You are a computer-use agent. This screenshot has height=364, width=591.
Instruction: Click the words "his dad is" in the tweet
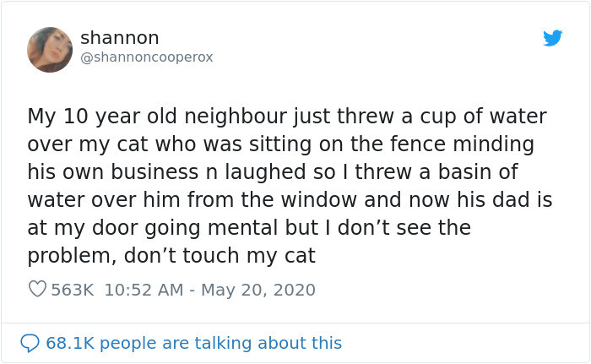pyautogui.click(x=511, y=199)
